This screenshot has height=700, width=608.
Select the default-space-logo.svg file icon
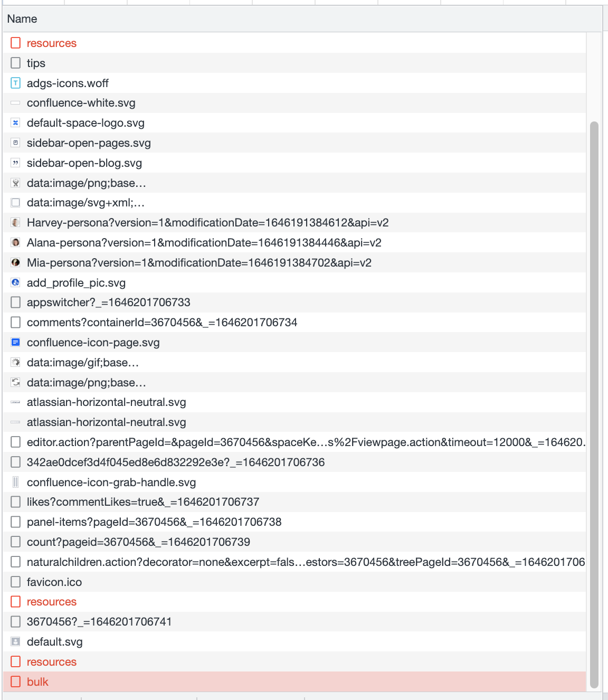[x=16, y=123]
